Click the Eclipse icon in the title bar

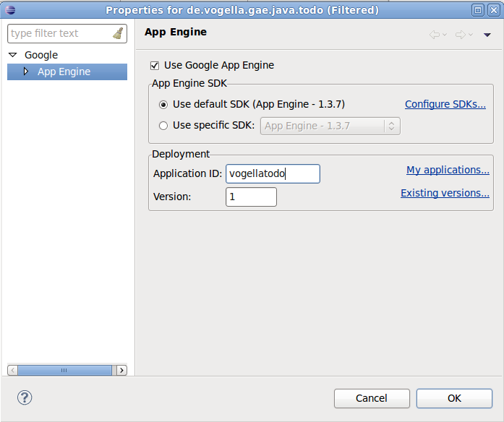pyautogui.click(x=9, y=9)
